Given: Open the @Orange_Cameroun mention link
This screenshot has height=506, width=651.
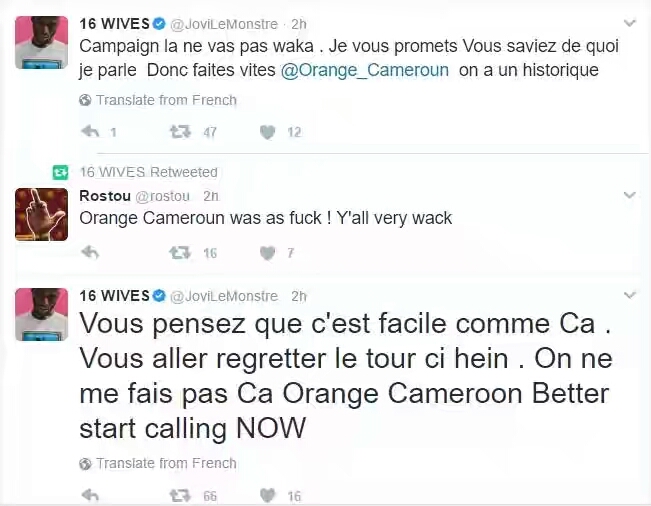Looking at the screenshot, I should click(367, 70).
